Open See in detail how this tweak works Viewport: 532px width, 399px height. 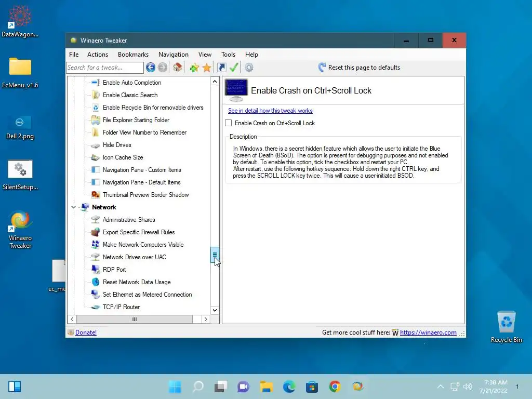(270, 111)
